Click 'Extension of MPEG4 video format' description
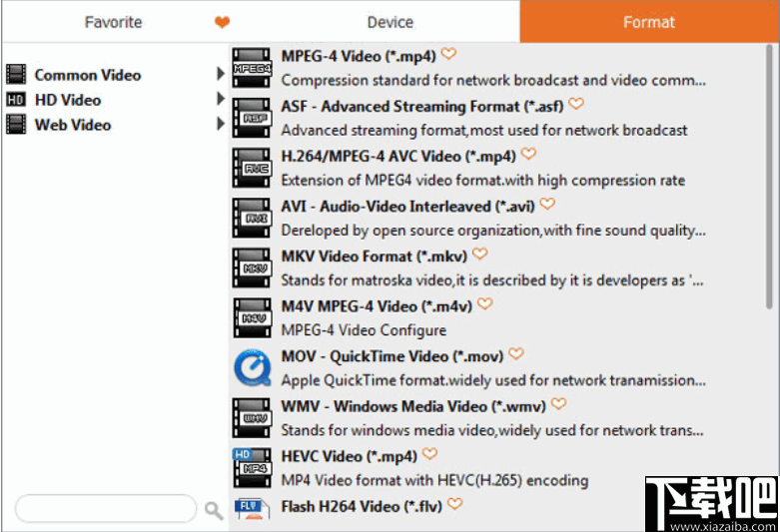780x532 pixels. pos(483,180)
